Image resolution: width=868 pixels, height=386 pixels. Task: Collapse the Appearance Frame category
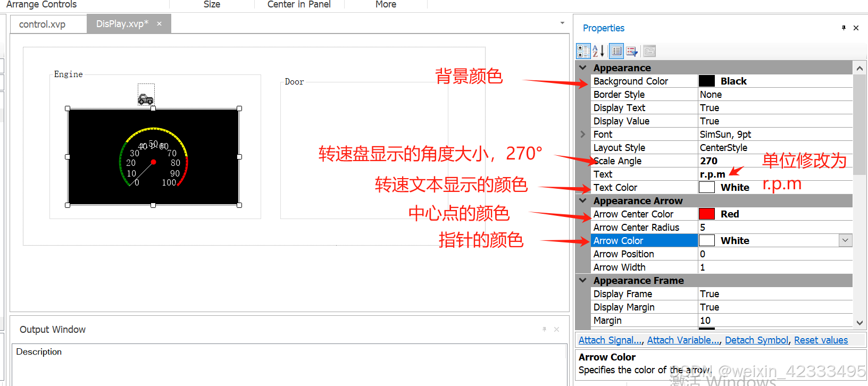(583, 280)
